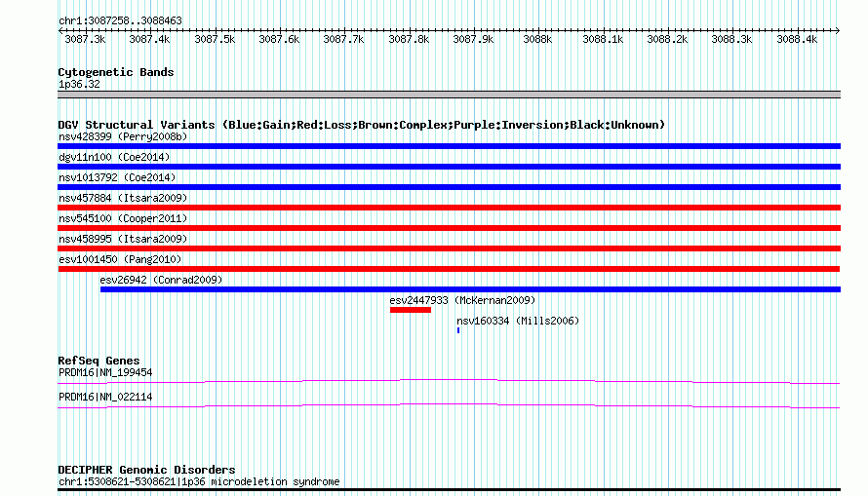Click the 3087.8k ruler tick label
Screen dimensions: 868x496
409,39
